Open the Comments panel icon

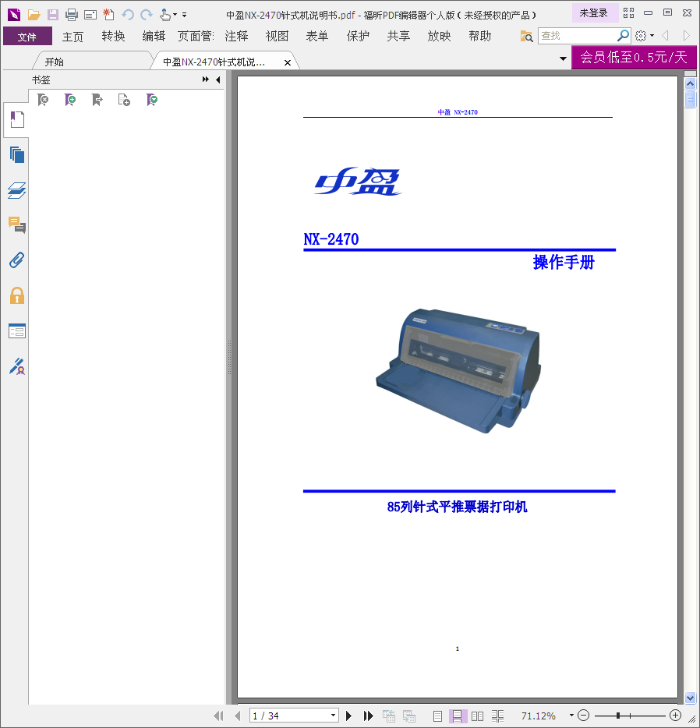[x=16, y=225]
